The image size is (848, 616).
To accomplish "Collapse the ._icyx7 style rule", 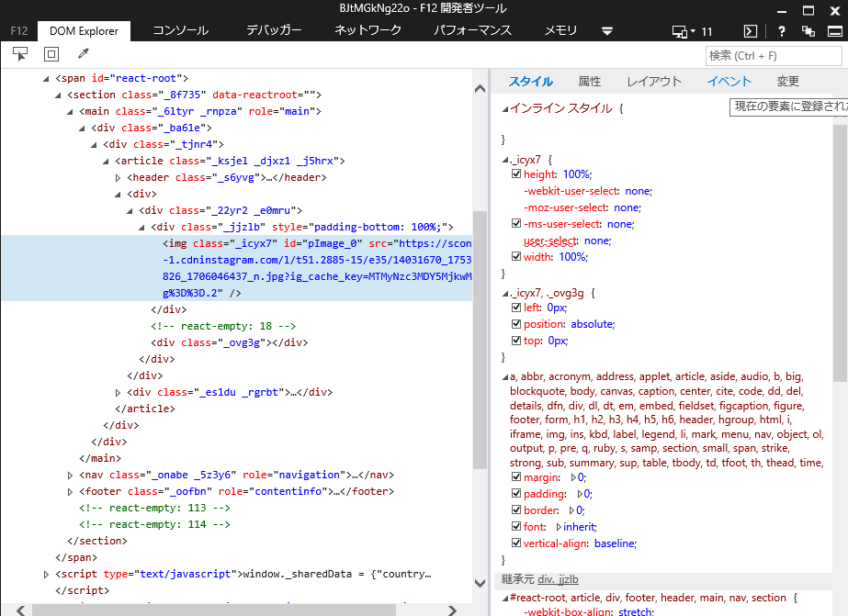I will tap(505, 161).
